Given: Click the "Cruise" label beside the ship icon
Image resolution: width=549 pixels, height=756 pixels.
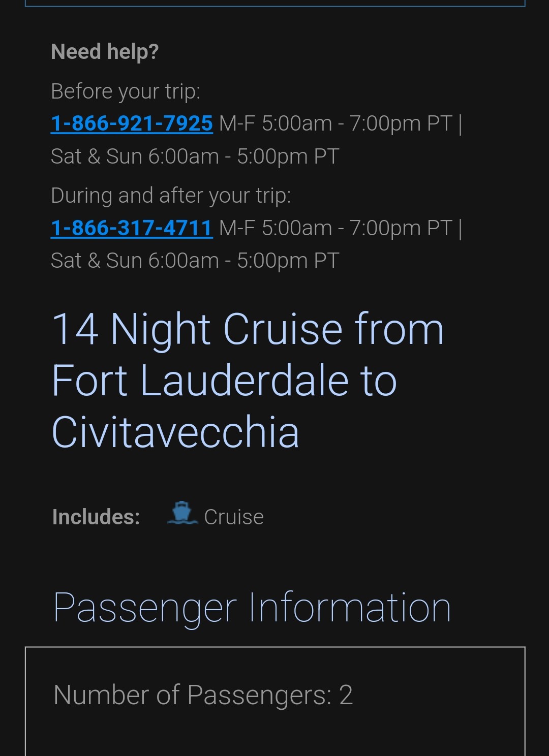Looking at the screenshot, I should coord(234,517).
